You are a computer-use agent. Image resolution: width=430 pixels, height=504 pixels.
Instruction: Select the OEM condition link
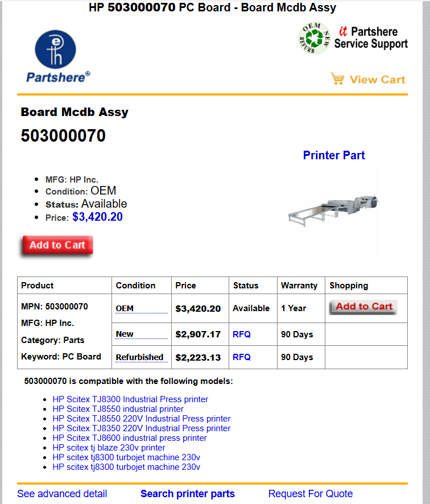click(x=125, y=308)
